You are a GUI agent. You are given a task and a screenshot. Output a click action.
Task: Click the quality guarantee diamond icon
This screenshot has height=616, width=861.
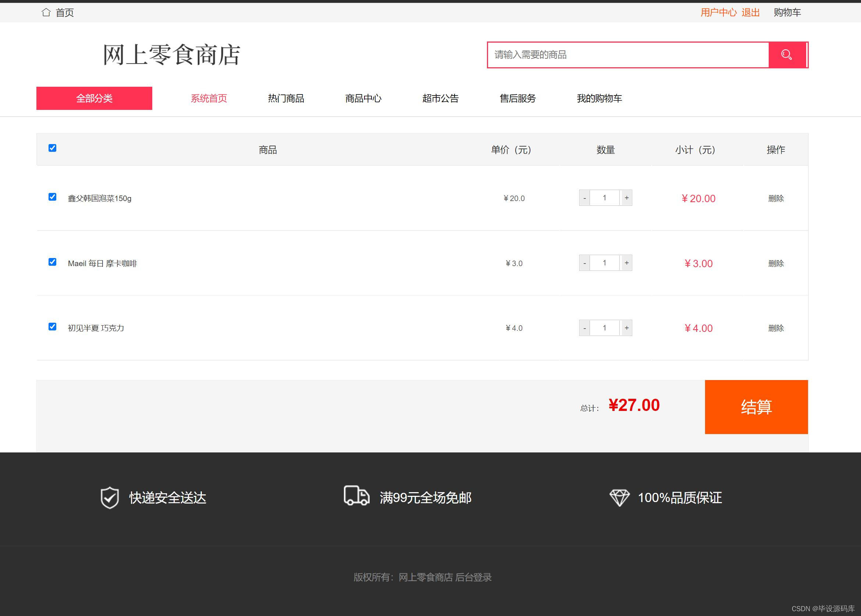click(619, 497)
